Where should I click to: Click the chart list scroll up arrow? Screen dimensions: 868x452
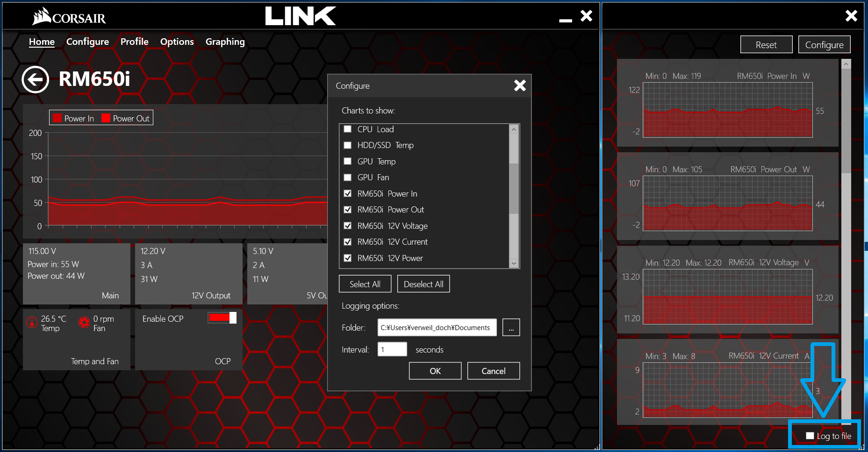[x=514, y=129]
